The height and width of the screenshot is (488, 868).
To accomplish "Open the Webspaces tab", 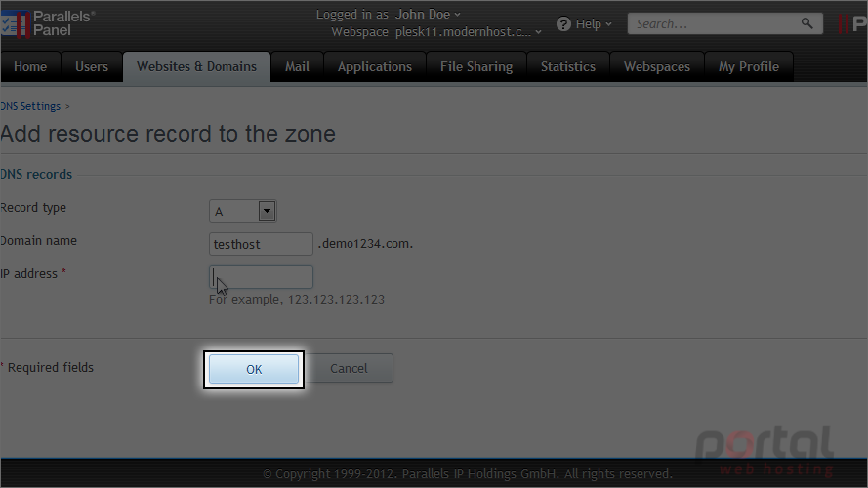I will point(657,67).
